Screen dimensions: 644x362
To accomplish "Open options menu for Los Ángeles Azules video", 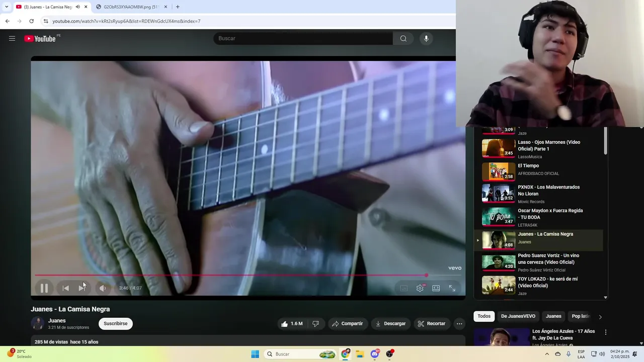I will [x=606, y=332].
